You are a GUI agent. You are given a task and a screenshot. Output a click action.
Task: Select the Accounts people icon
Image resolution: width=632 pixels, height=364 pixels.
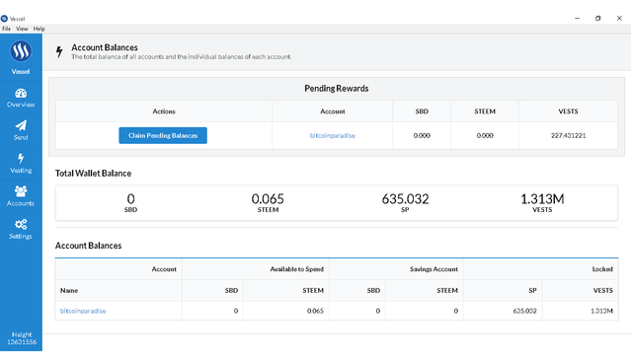tap(21, 190)
